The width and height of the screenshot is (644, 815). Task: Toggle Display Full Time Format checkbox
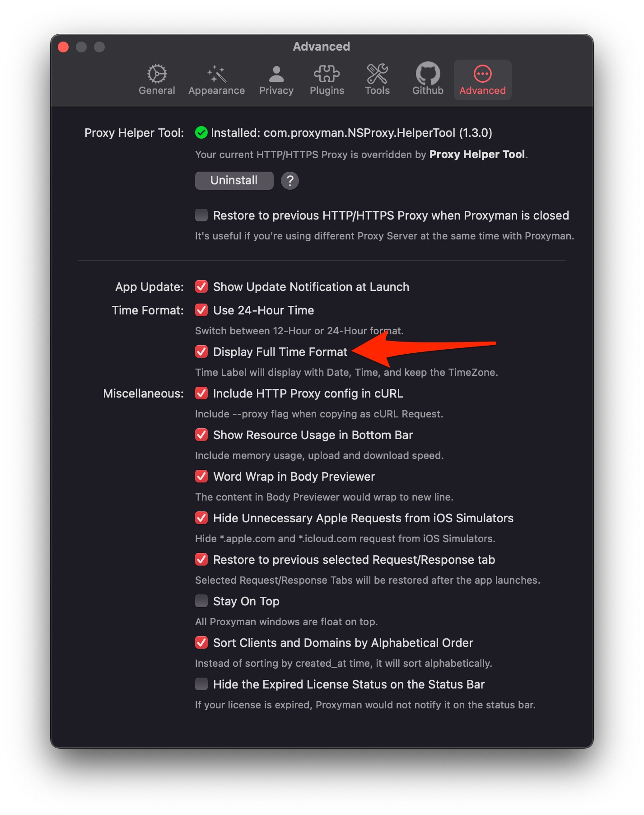[201, 351]
